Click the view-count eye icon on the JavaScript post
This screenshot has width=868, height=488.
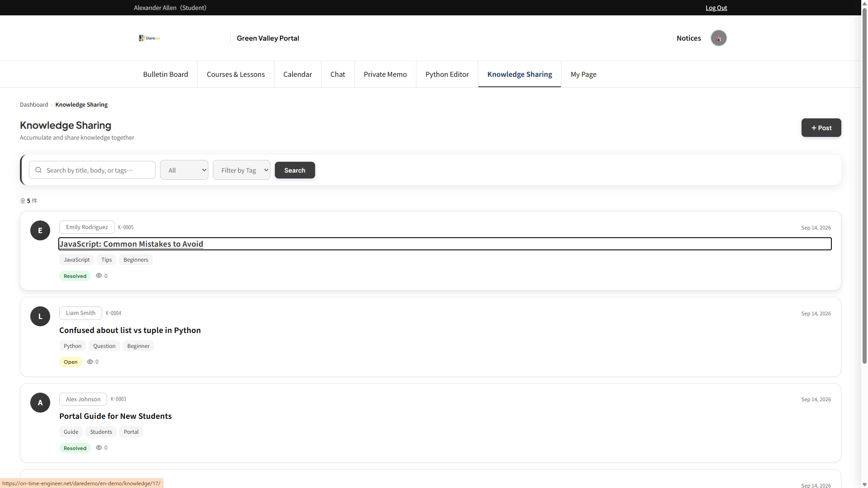(x=99, y=276)
